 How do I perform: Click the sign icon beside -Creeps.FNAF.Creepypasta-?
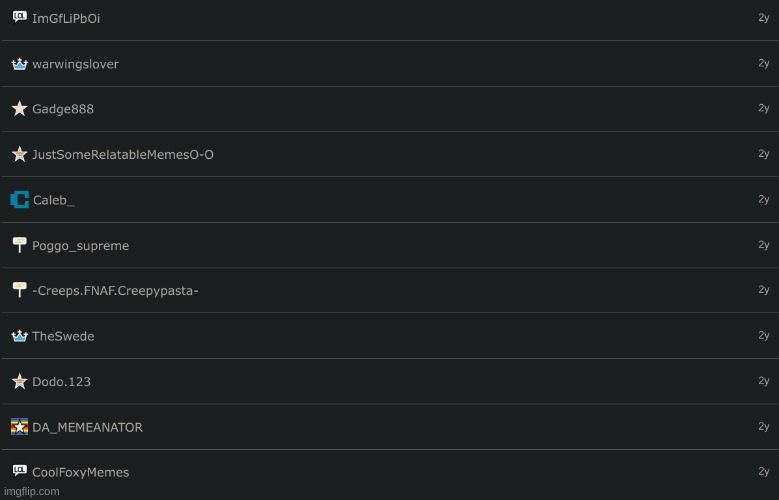pos(19,290)
